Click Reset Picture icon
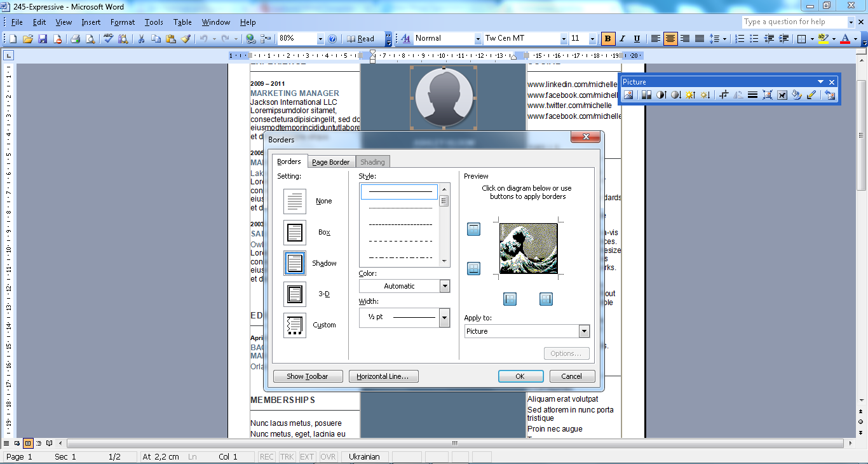Image resolution: width=868 pixels, height=464 pixels. (830, 95)
